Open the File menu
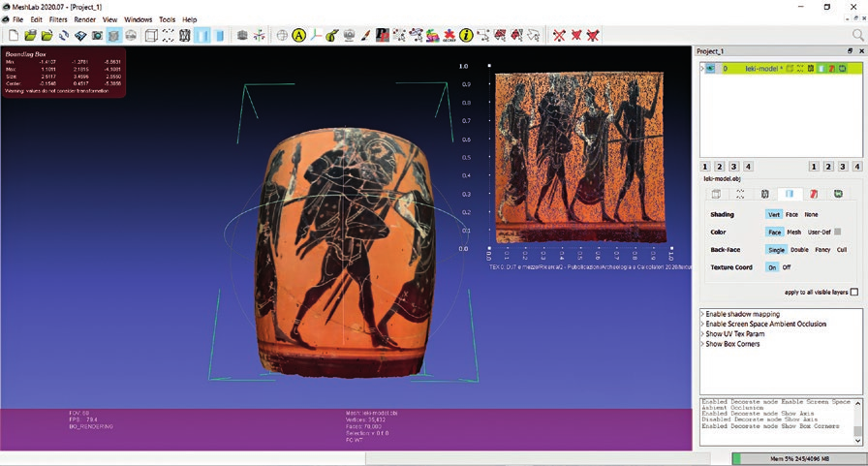Viewport: 868px width, 466px height. point(17,19)
